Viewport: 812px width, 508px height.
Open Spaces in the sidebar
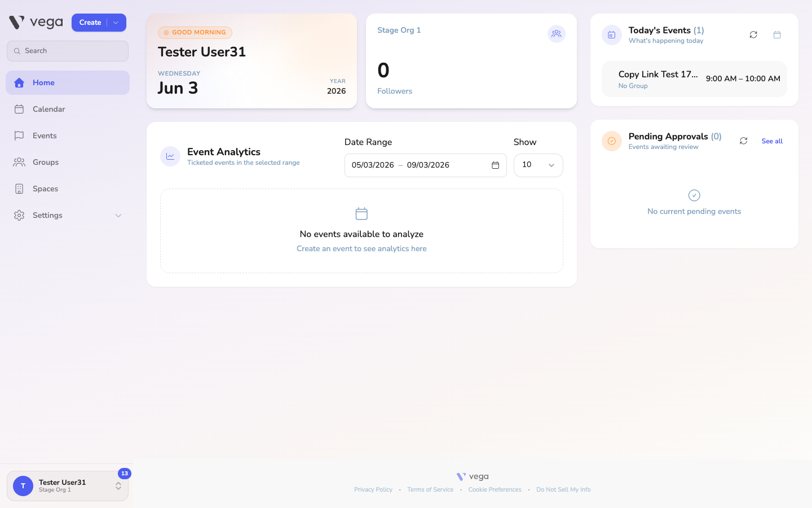tap(68, 189)
